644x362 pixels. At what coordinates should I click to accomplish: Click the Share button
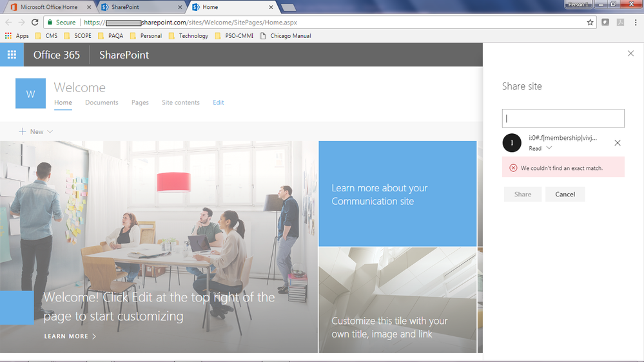pos(522,194)
